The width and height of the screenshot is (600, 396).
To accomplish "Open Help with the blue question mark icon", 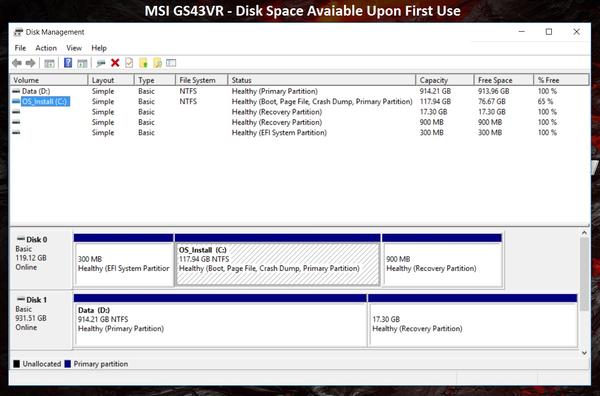I will click(x=68, y=63).
